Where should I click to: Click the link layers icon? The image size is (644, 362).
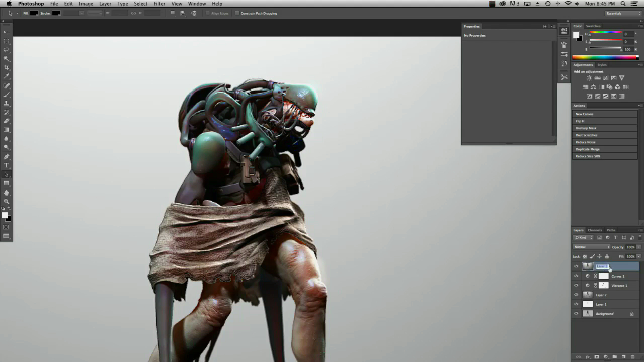pos(578,357)
